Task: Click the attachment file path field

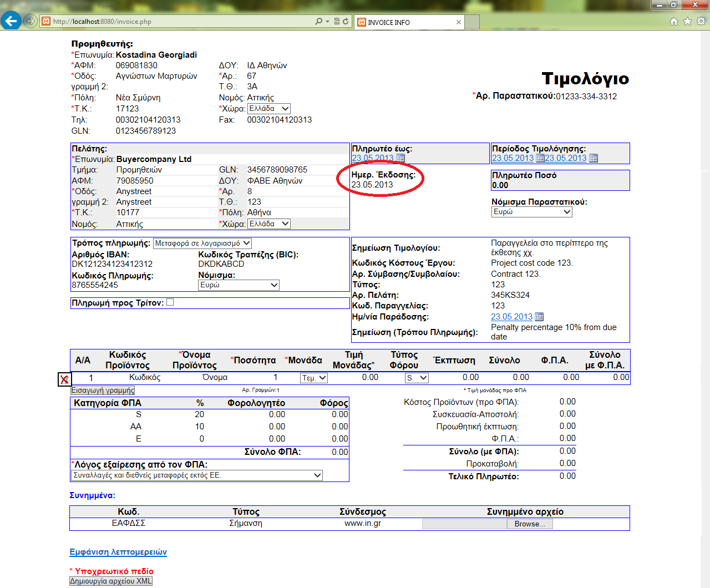Action: [x=464, y=524]
